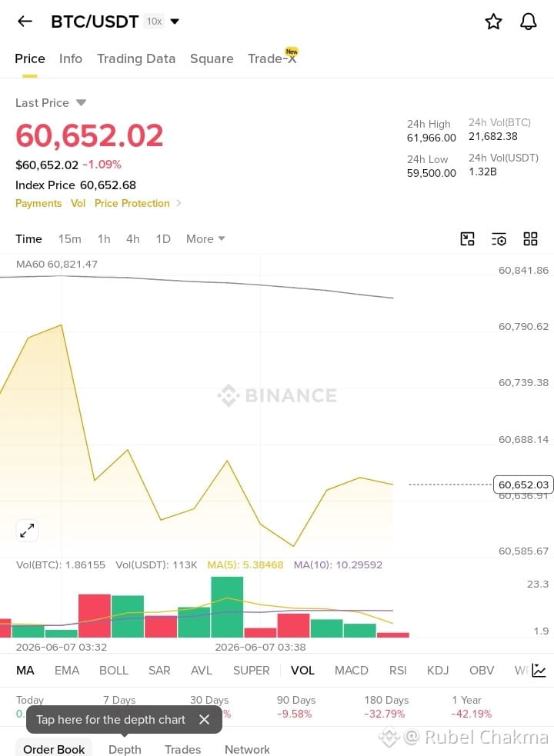Add BTC/USDT to favorites star
554x756 pixels.
tap(493, 22)
